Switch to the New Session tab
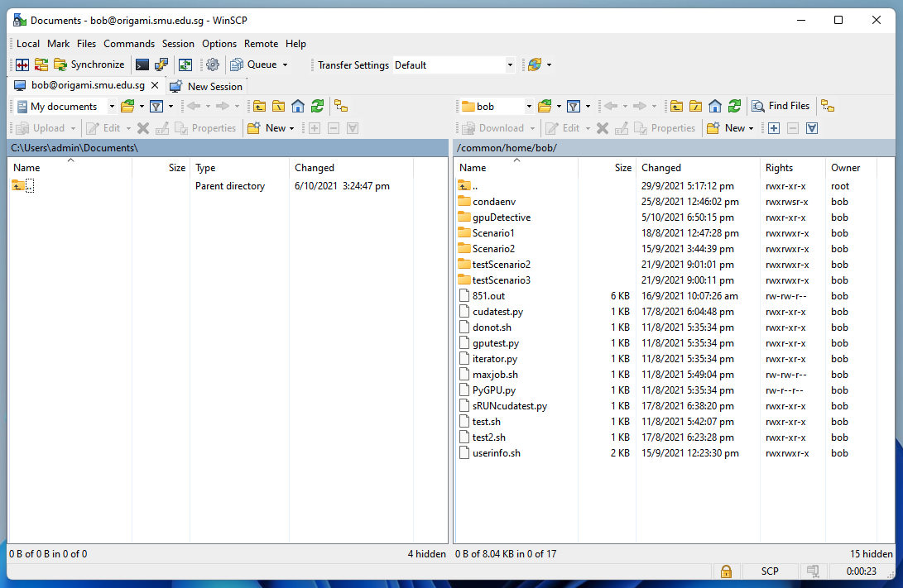 point(206,86)
